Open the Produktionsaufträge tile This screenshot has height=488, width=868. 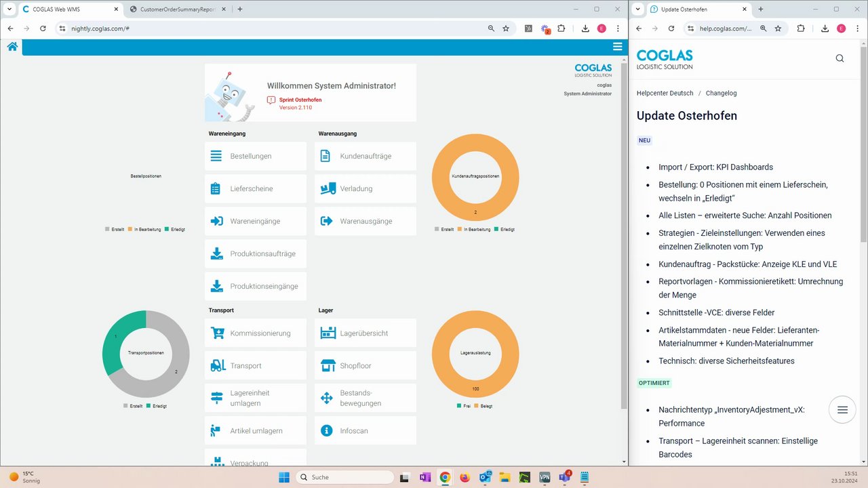pyautogui.click(x=256, y=253)
